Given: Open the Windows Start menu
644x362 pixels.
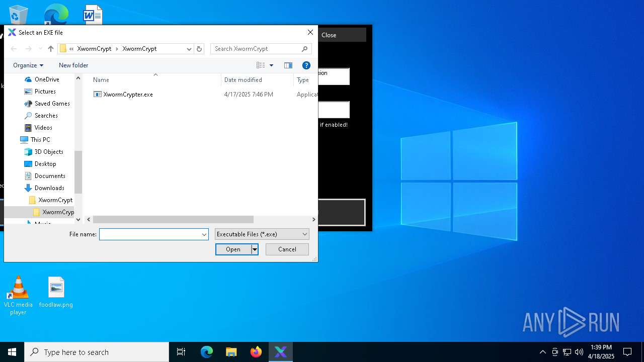Looking at the screenshot, I should coord(12,352).
